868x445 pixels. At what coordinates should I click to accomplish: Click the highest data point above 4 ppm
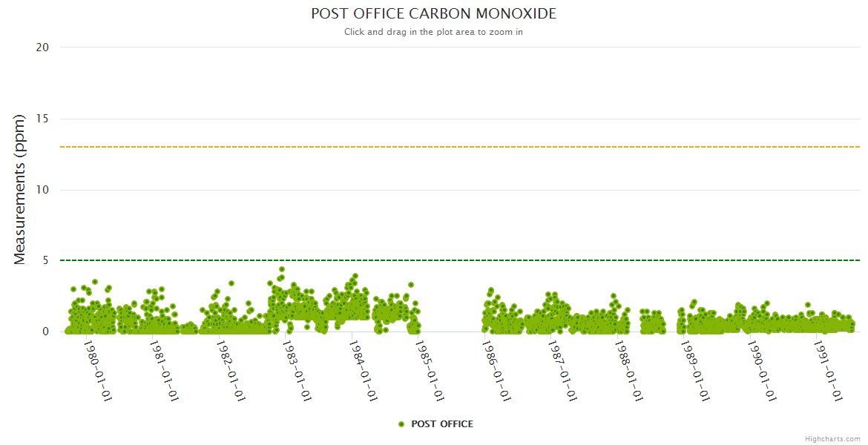(x=282, y=269)
